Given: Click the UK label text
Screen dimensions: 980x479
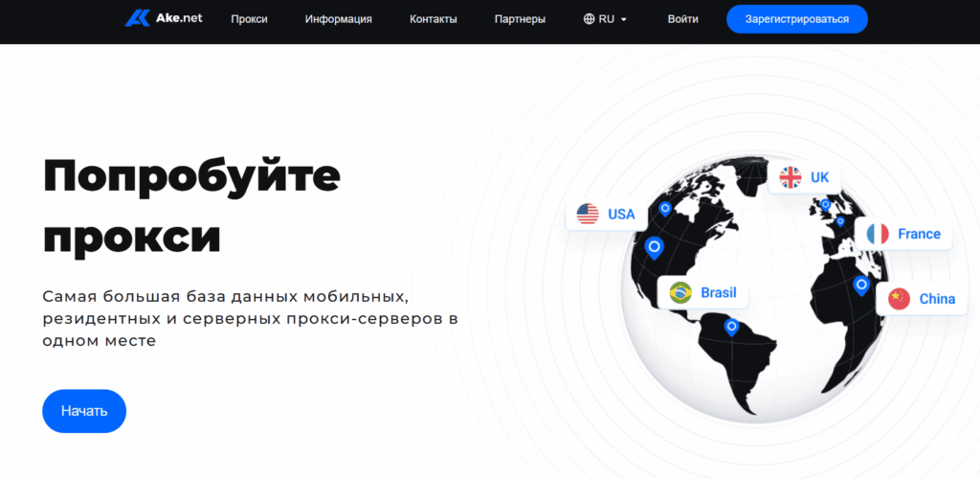Looking at the screenshot, I should [x=819, y=177].
